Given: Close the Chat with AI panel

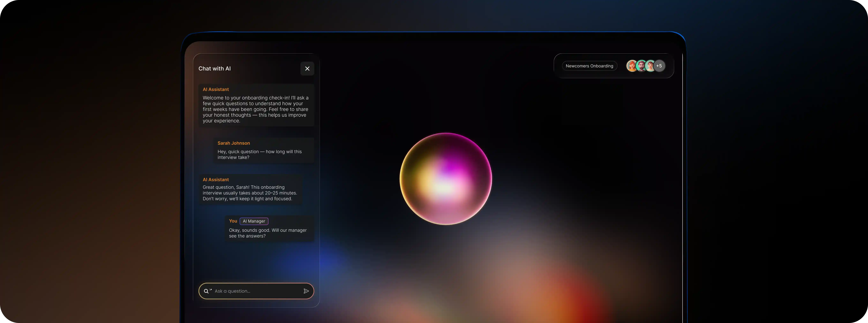Looking at the screenshot, I should pos(307,69).
